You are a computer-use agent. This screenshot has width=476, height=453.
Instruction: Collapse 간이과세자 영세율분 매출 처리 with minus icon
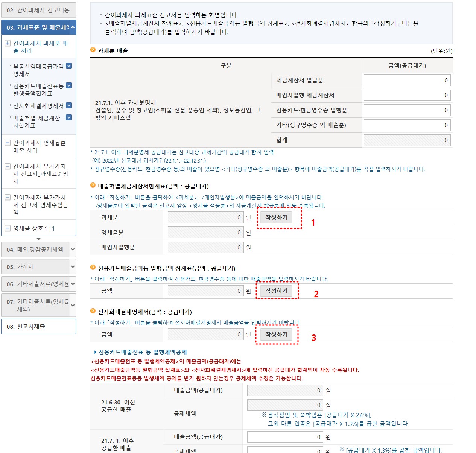(x=8, y=142)
